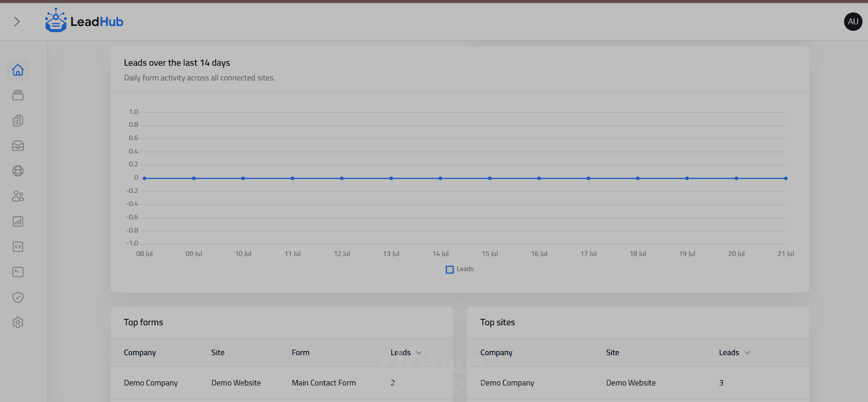Image resolution: width=868 pixels, height=402 pixels.
Task: Open the users sidebar icon
Action: [18, 196]
